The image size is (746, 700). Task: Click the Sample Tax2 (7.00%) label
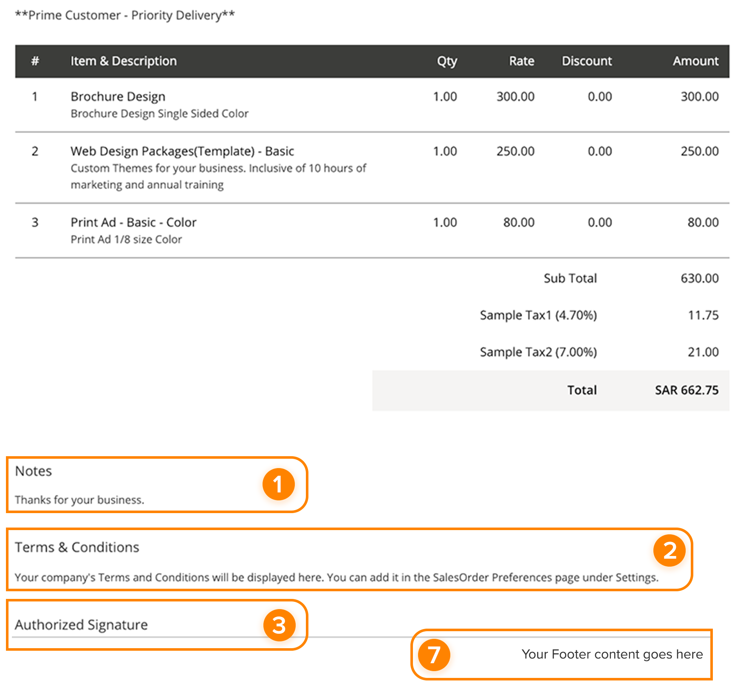[x=538, y=352]
